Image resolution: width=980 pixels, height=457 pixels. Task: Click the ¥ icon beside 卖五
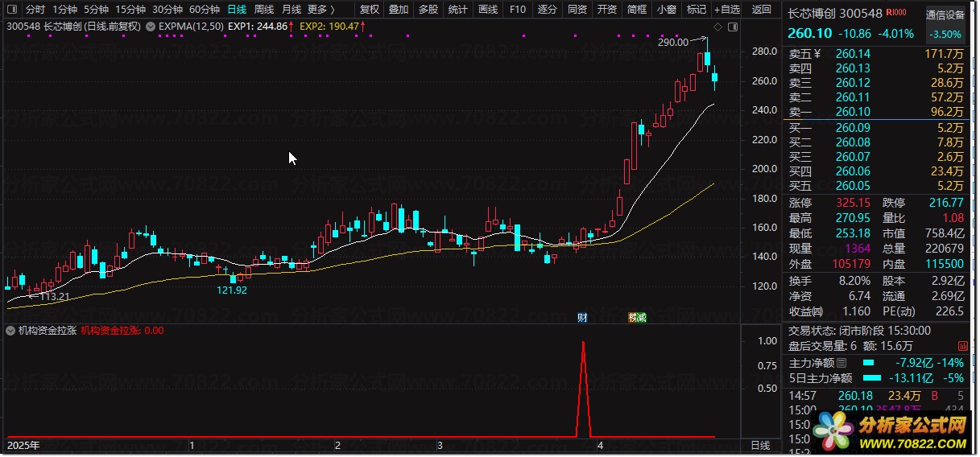(817, 54)
